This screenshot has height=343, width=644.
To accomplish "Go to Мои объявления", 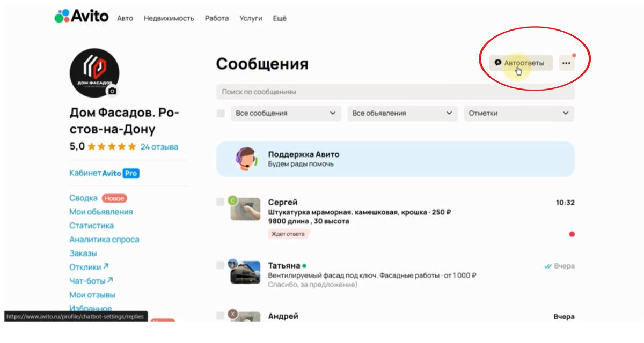I will pyautogui.click(x=101, y=212).
